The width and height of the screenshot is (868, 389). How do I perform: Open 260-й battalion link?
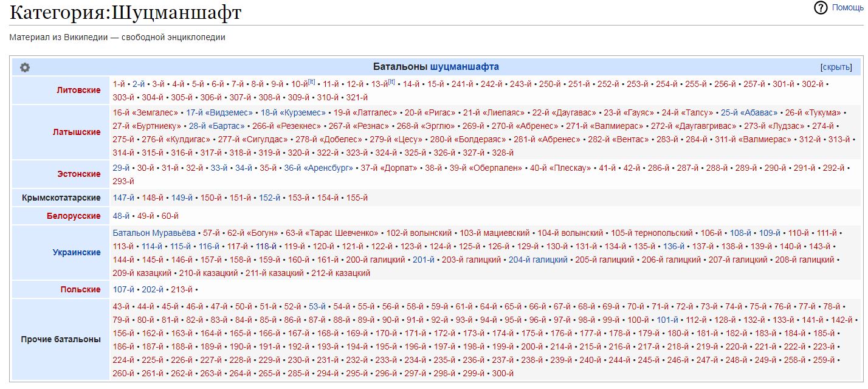pyautogui.click(x=123, y=373)
